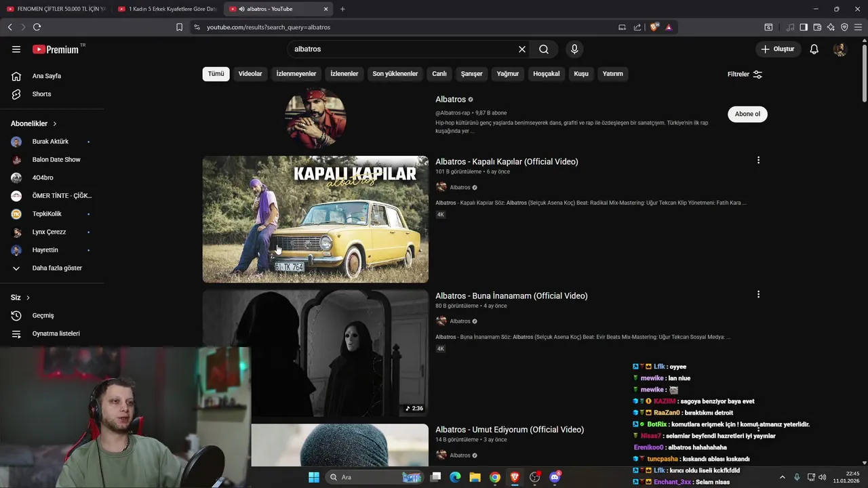Open the new browser tab plus button
Screen dimensions: 868x488
click(342, 9)
